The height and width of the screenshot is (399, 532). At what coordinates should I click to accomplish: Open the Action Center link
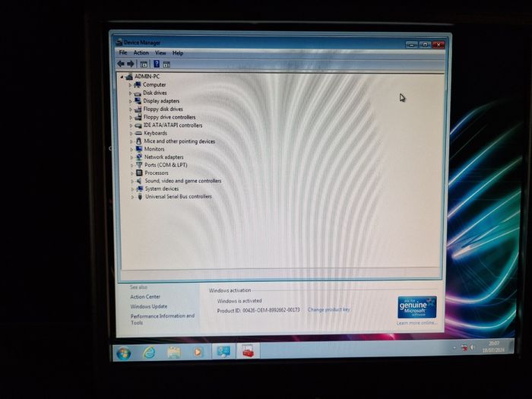tap(145, 297)
